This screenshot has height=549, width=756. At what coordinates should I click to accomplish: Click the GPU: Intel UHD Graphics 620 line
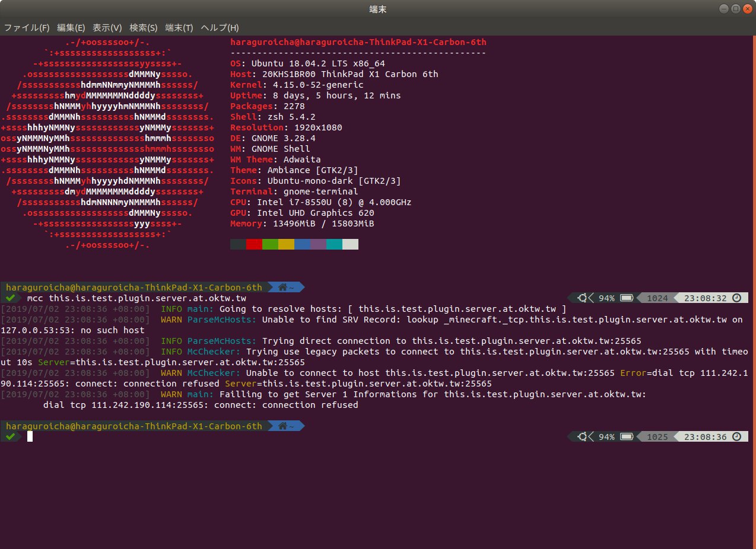click(302, 213)
